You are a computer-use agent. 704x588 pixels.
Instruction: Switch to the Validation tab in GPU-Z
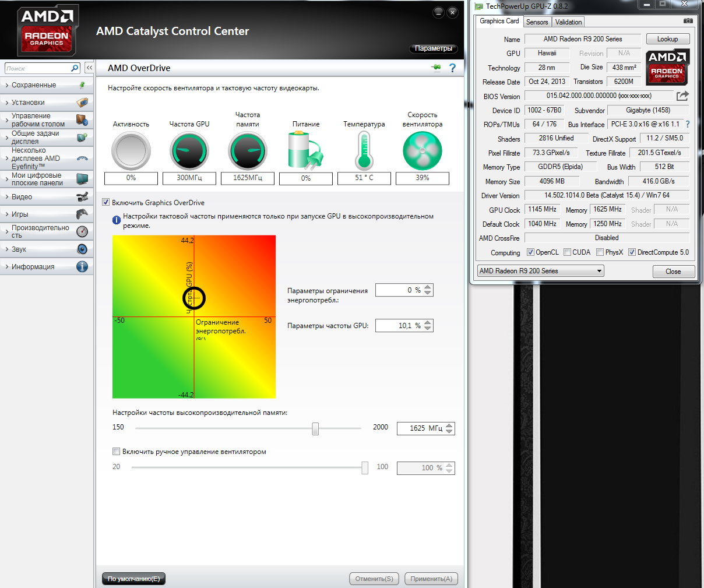[568, 22]
